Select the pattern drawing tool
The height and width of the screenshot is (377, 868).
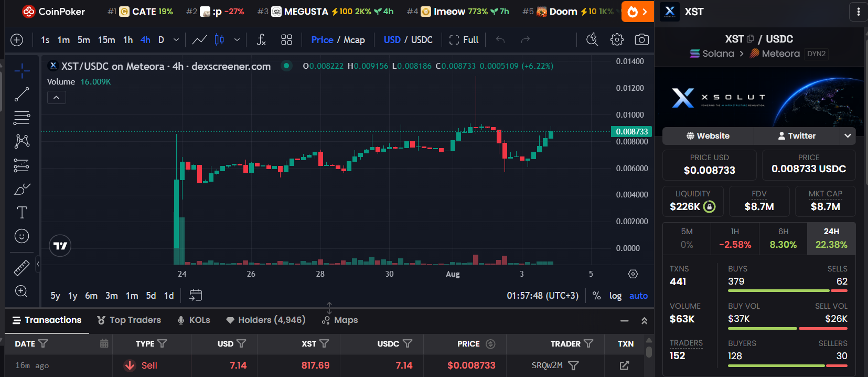pyautogui.click(x=22, y=141)
